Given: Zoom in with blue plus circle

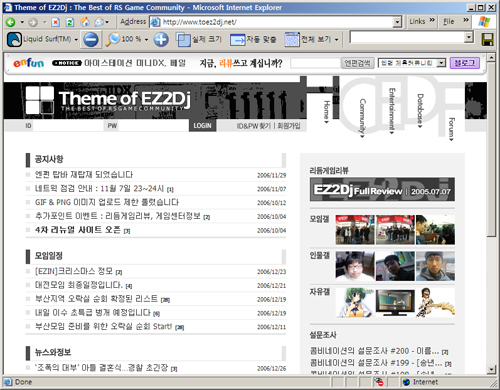Looking at the screenshot, I should (x=161, y=39).
